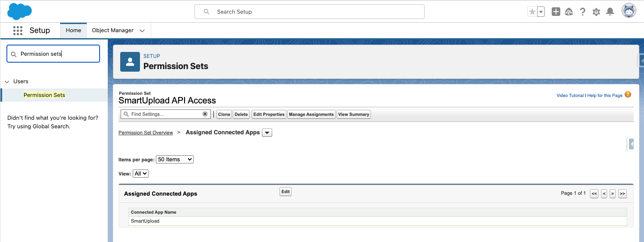Expand the Object Manager tab chevron
The height and width of the screenshot is (242, 644).
point(142,30)
